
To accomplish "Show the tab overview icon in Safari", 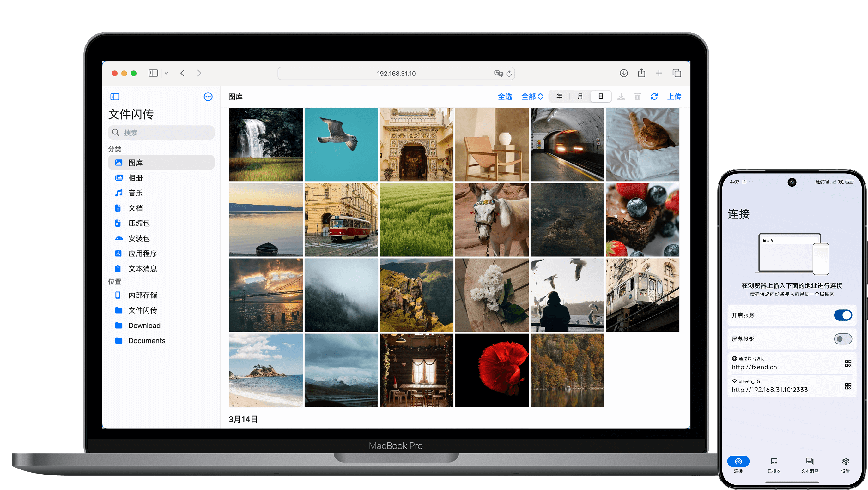I will click(x=677, y=73).
